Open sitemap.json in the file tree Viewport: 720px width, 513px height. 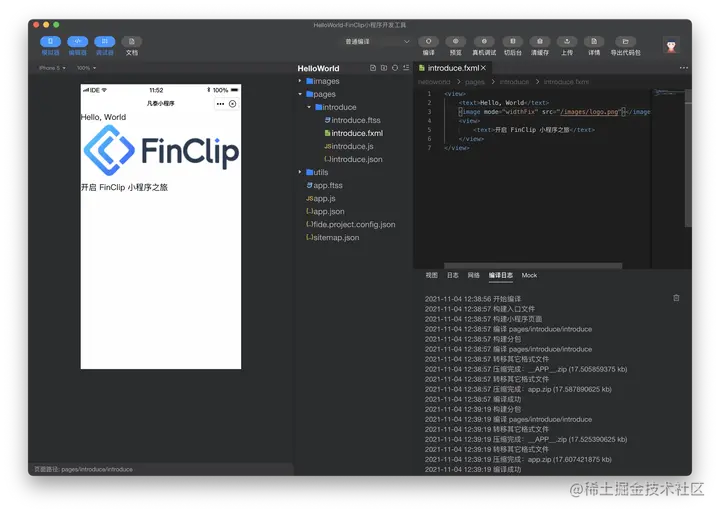pos(332,237)
